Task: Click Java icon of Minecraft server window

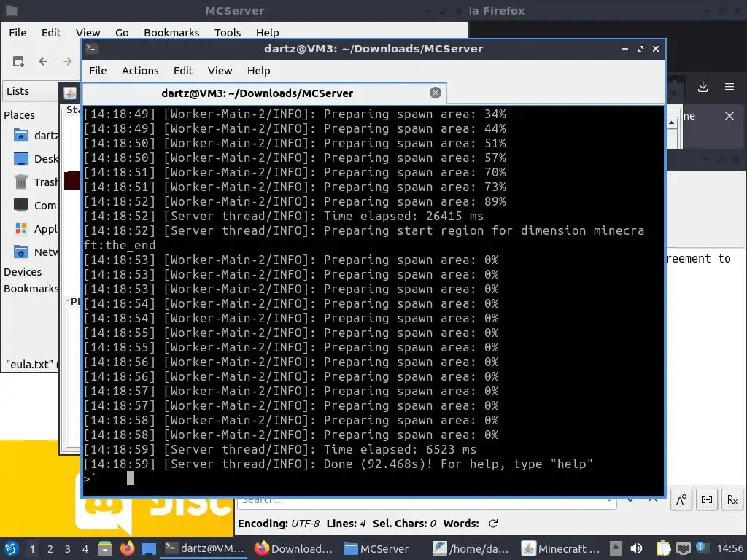Action: click(70, 93)
